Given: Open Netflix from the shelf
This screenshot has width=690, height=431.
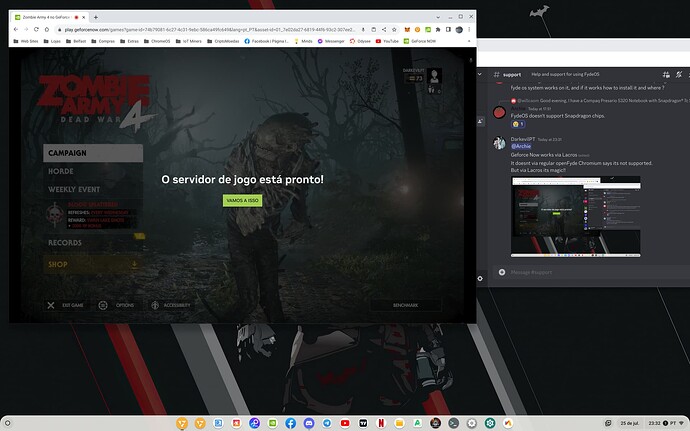Looking at the screenshot, I should 381,423.
